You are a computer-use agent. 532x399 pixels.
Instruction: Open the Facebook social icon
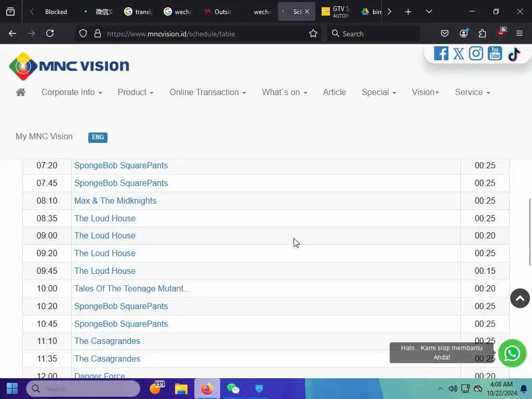point(441,54)
